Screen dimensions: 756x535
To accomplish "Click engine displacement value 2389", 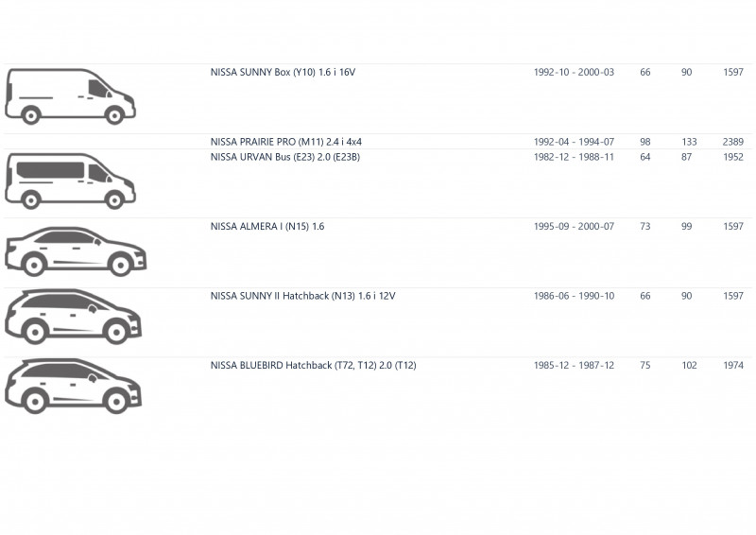I will [733, 142].
